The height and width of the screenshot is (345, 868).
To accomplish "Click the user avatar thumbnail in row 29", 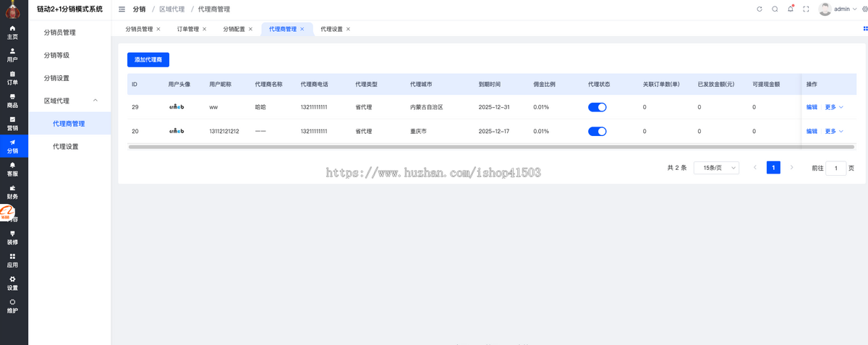I will click(x=176, y=107).
